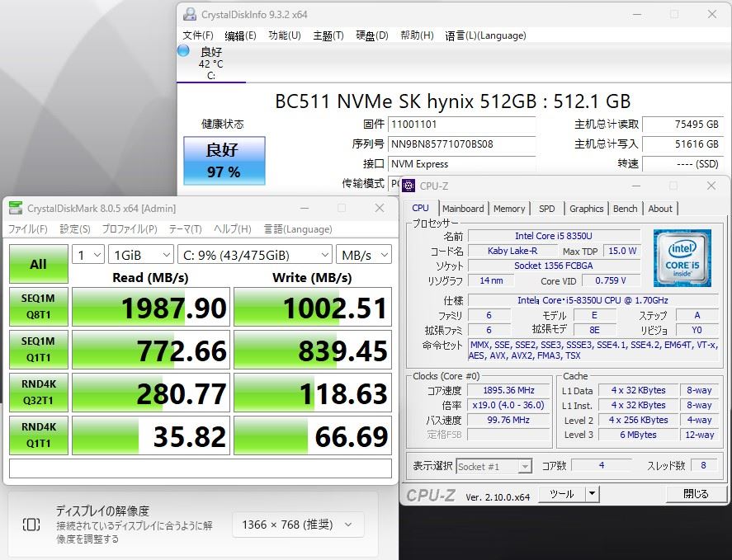Viewport: 732px width, 560px height.
Task: Click the CPU-Z app icon in title bar
Action: [x=409, y=186]
